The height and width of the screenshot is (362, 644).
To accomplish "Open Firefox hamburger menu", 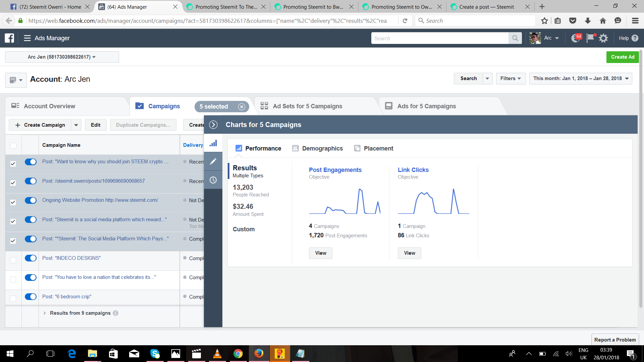I will coord(635,21).
